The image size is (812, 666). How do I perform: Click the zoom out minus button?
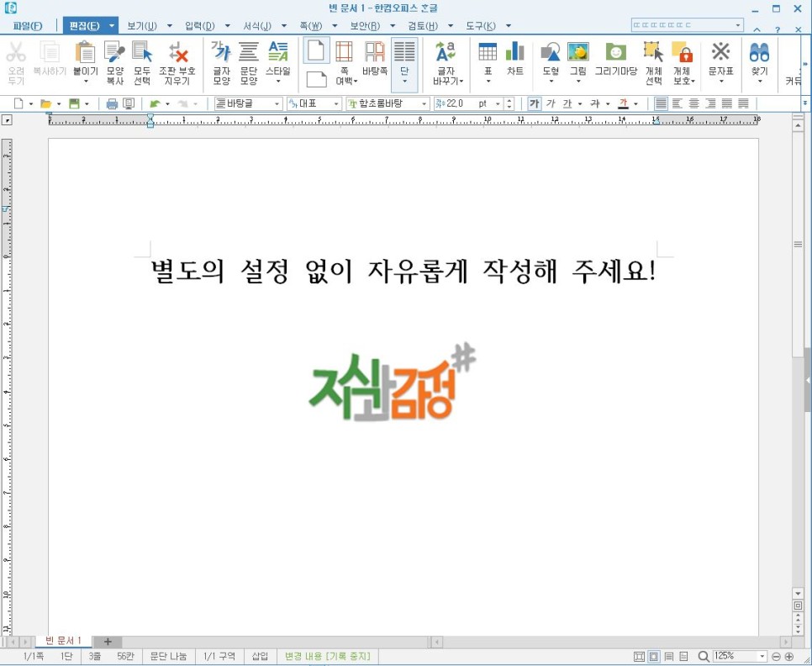(776, 656)
